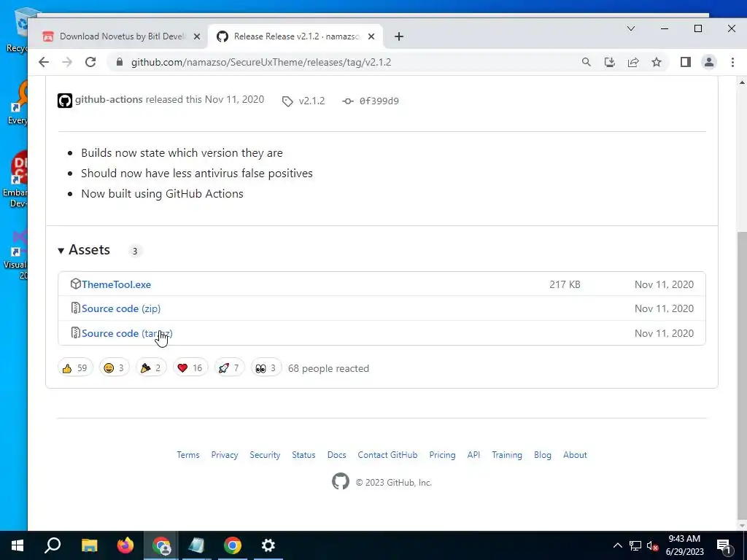Open github-actions profile link
747x560 pixels.
[109, 99]
